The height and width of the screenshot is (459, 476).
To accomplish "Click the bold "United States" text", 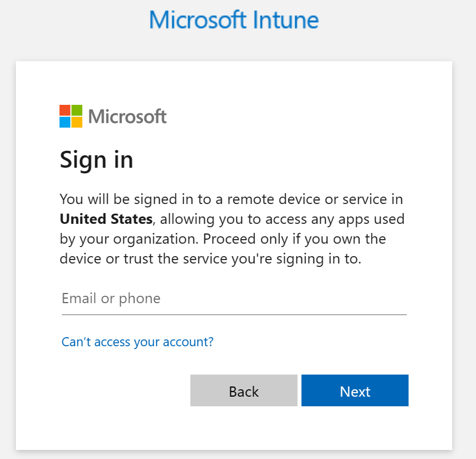I will tap(106, 219).
